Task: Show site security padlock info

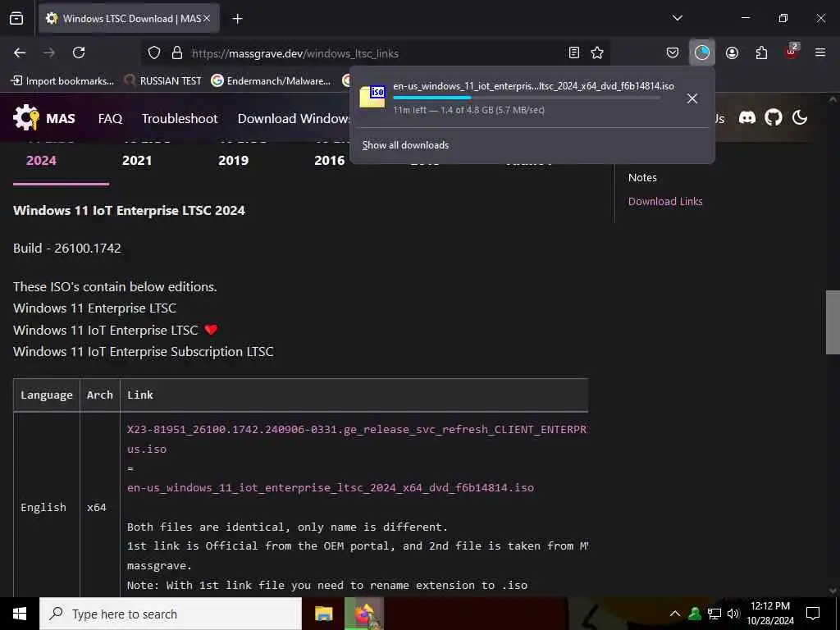Action: point(177,53)
